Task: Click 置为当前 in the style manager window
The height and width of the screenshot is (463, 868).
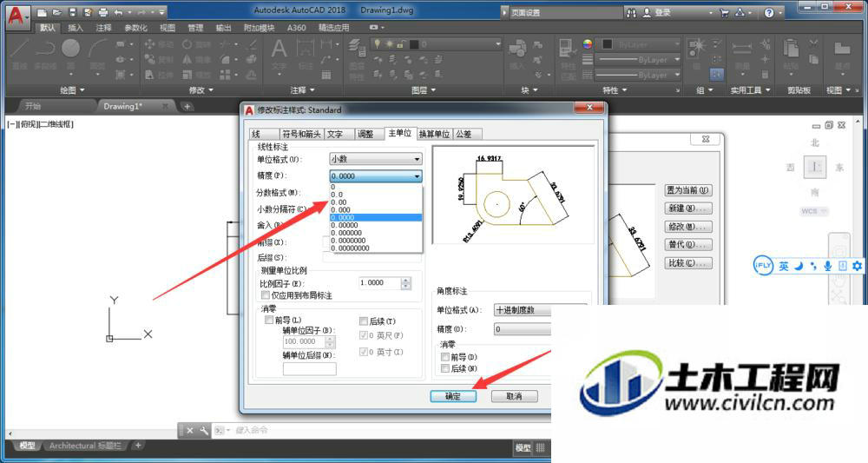Action: click(x=687, y=190)
